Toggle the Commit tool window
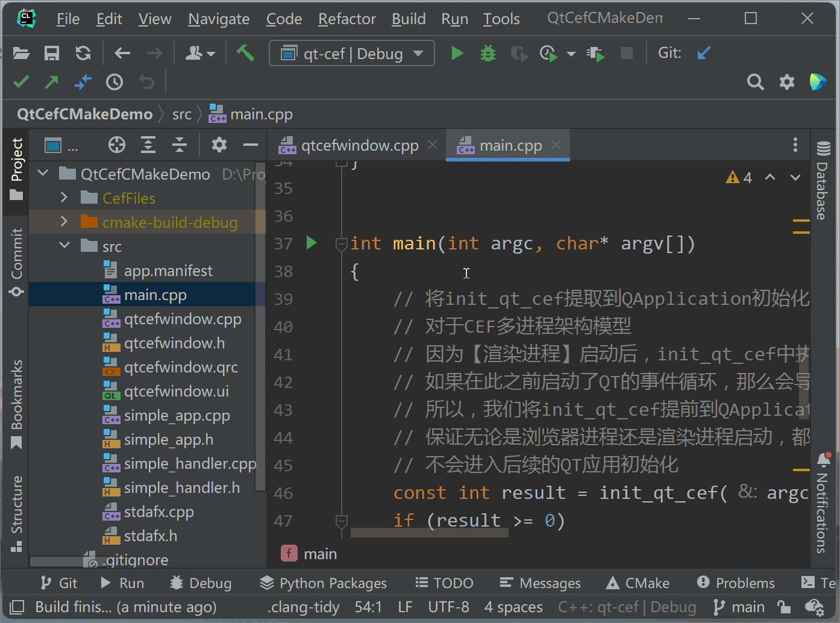 16,262
